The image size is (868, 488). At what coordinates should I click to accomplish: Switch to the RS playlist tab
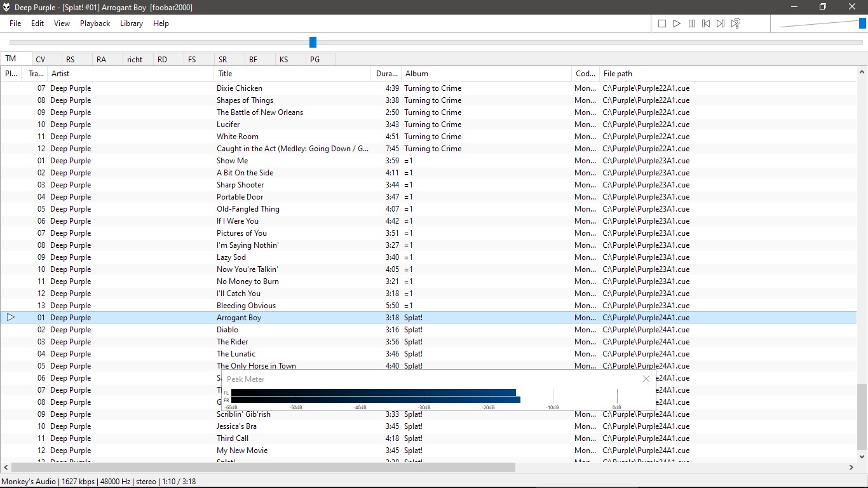click(x=78, y=59)
